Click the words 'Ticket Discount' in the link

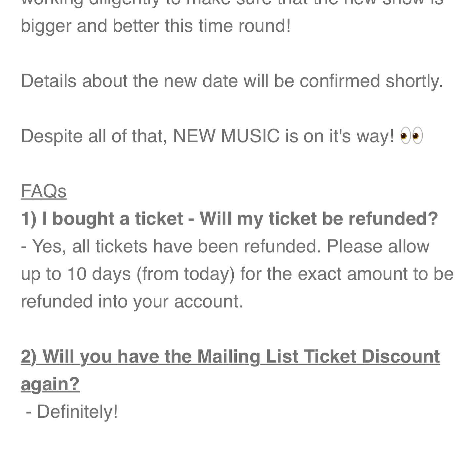372,357
